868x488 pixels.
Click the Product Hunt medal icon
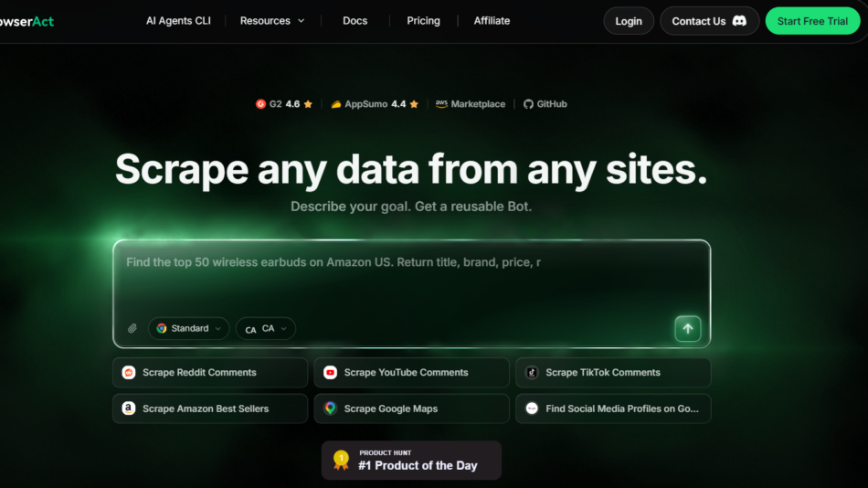pos(341,461)
